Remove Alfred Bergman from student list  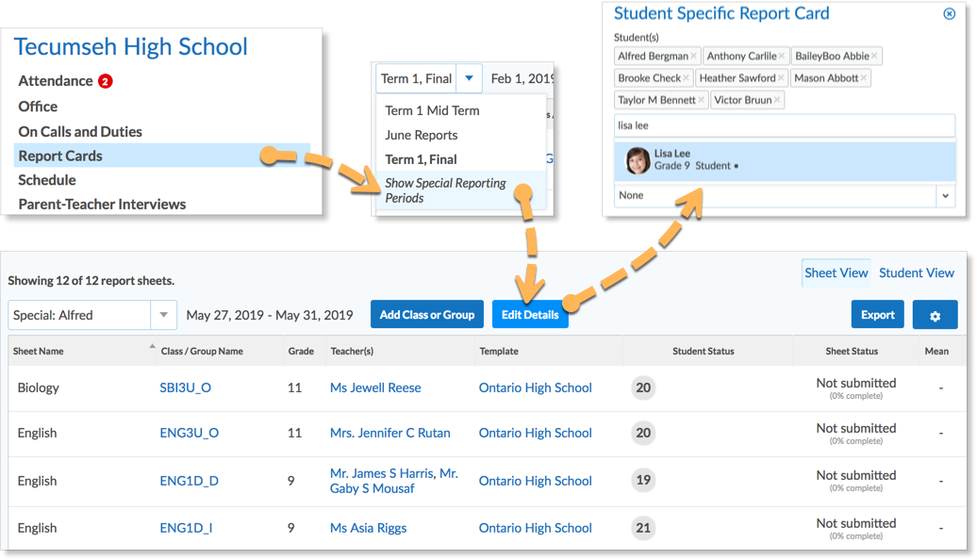[694, 57]
